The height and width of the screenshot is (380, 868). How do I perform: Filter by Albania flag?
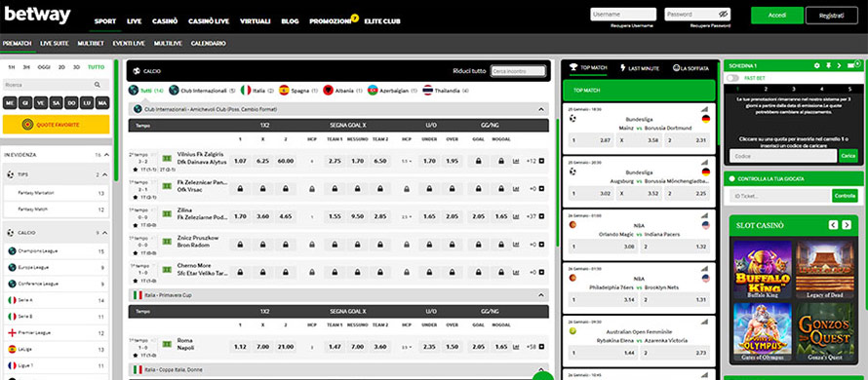[x=329, y=91]
